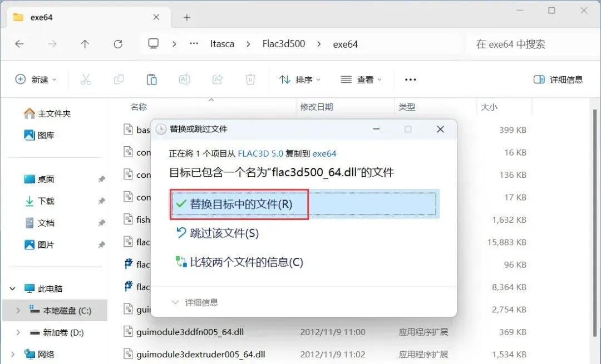Open the 详细信息 details pane button
This screenshot has width=601, height=364.
558,79
